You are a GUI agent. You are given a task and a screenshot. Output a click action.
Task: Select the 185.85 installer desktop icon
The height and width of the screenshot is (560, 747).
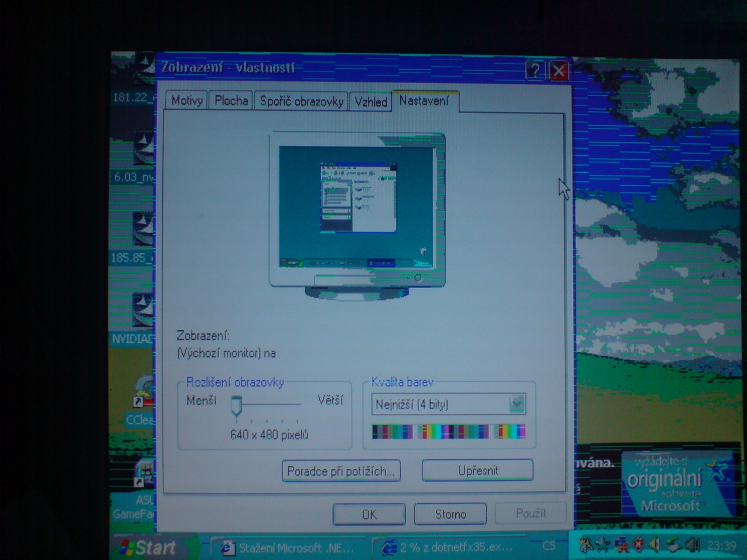tap(142, 230)
